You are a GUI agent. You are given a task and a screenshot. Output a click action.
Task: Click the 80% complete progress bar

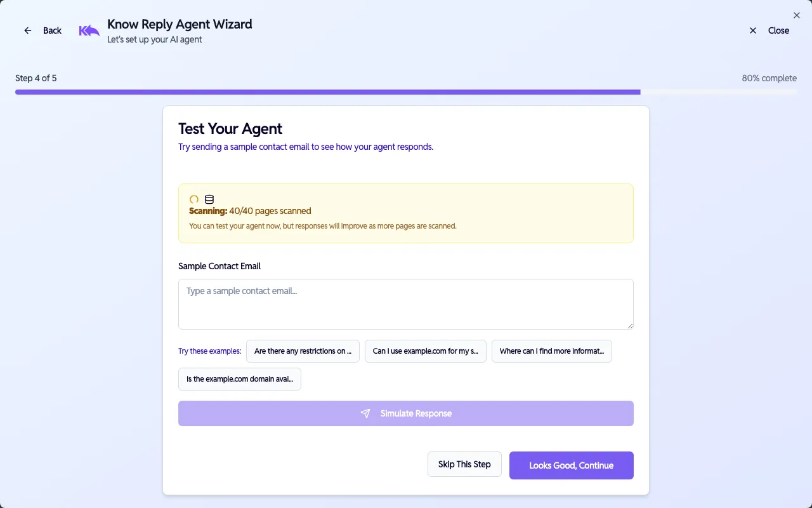[406, 91]
